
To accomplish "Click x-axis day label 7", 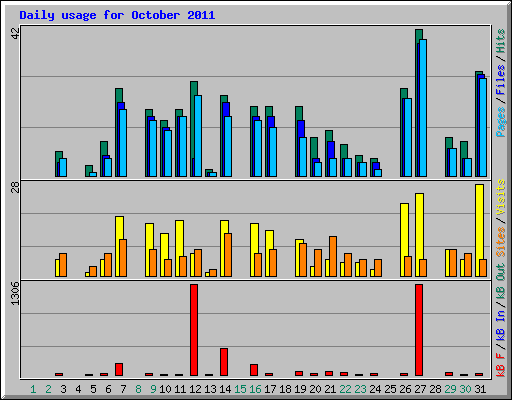I will click(x=123, y=389).
